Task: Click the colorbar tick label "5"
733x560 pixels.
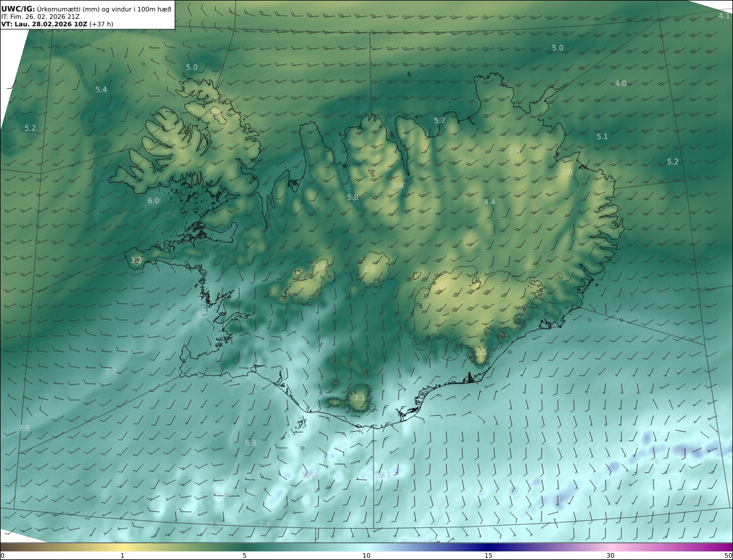Action: (x=245, y=555)
